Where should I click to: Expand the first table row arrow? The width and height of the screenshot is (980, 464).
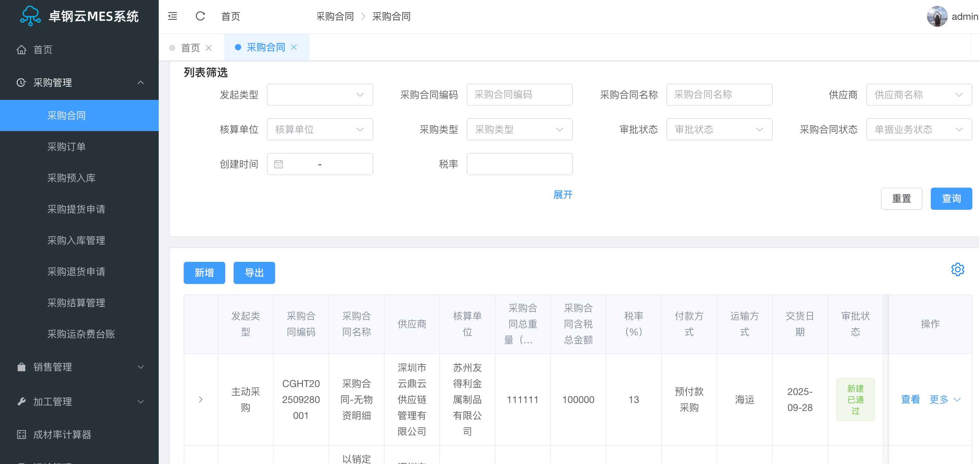201,399
